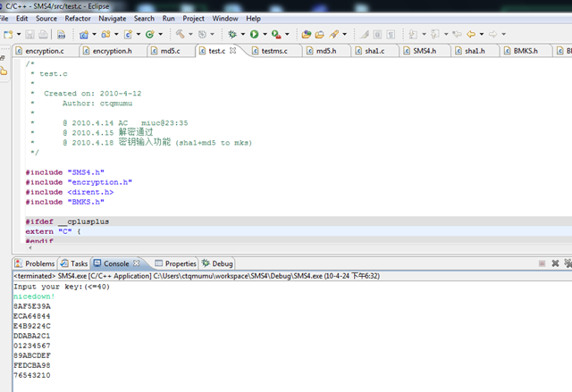Image resolution: width=572 pixels, height=392 pixels.
Task: Switch to md5.h editor tab
Action: (326, 51)
